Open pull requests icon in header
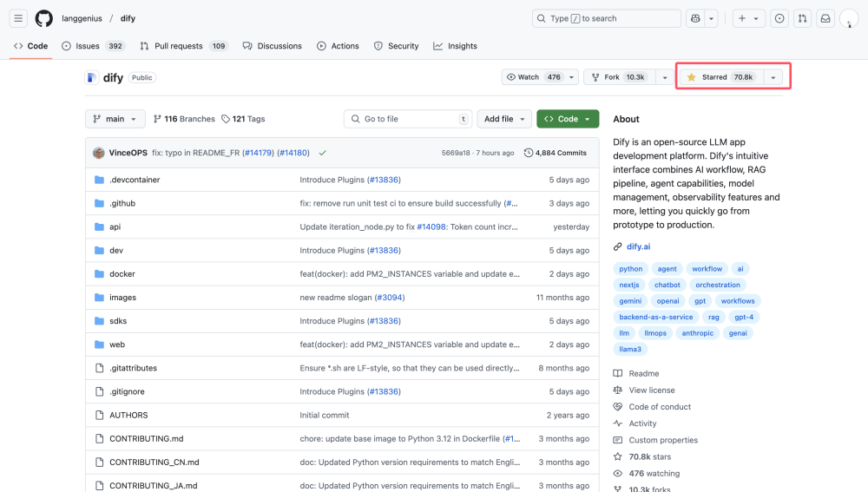 [802, 18]
